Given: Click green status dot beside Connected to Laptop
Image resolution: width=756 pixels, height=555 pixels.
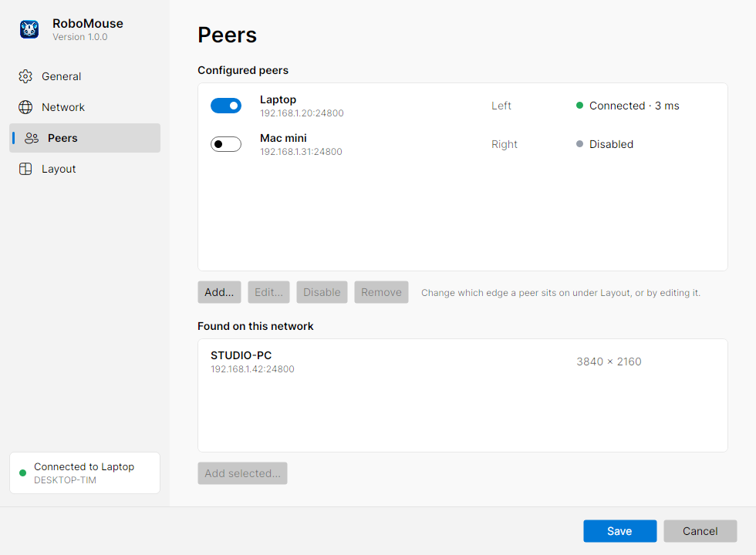Looking at the screenshot, I should [x=22, y=473].
